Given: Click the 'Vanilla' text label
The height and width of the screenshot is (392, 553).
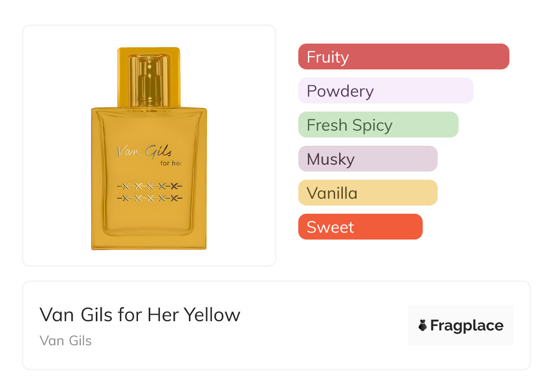Looking at the screenshot, I should click(332, 193).
